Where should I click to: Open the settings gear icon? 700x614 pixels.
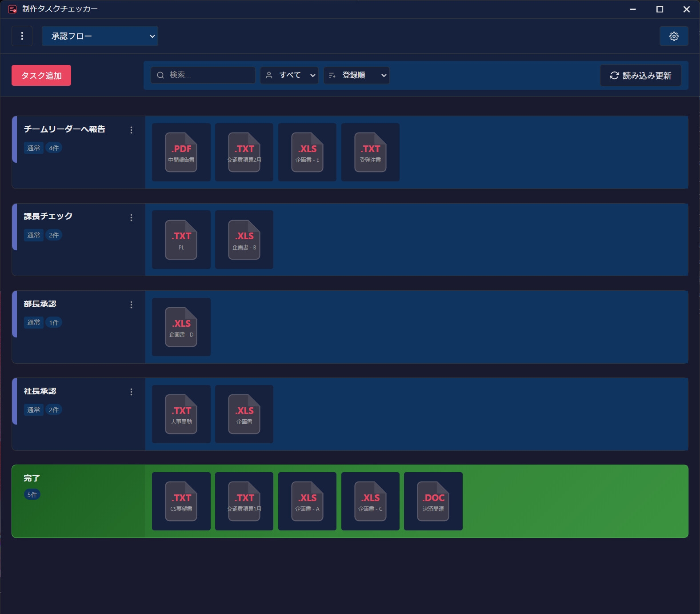tap(674, 36)
